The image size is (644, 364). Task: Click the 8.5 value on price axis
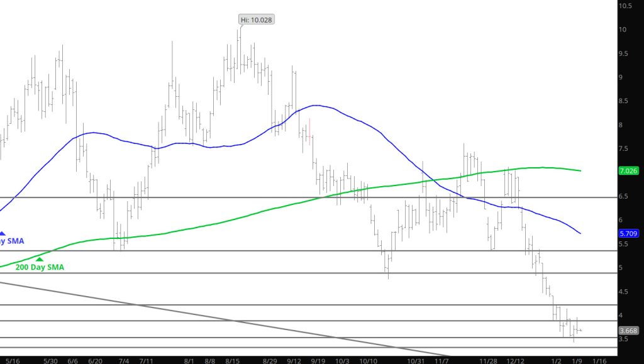(624, 101)
